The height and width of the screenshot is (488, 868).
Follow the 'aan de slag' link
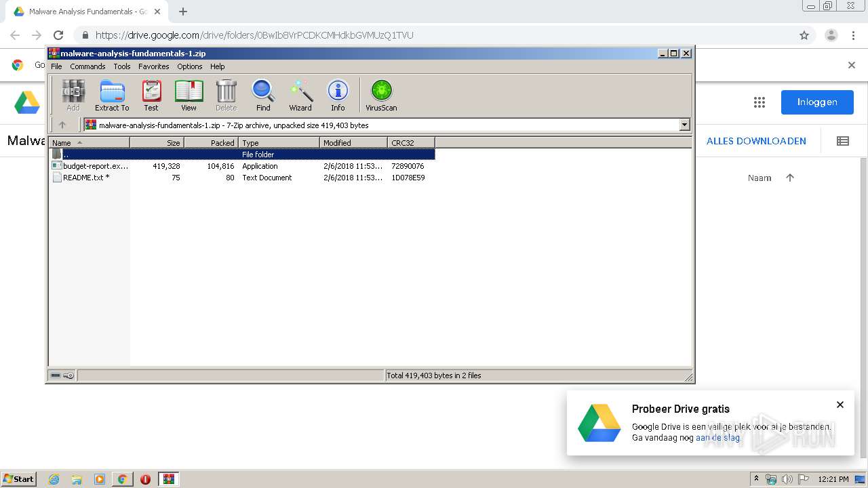coord(718,438)
